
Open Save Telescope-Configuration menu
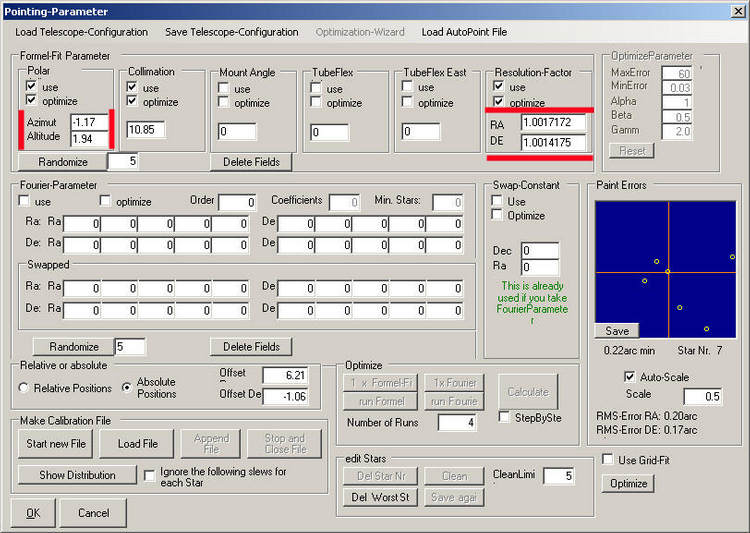(232, 32)
